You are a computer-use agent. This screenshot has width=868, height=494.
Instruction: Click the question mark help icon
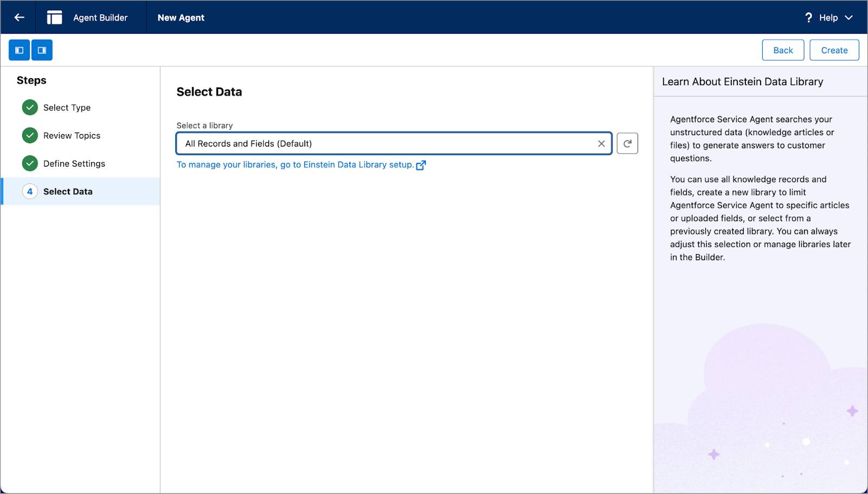pos(808,17)
